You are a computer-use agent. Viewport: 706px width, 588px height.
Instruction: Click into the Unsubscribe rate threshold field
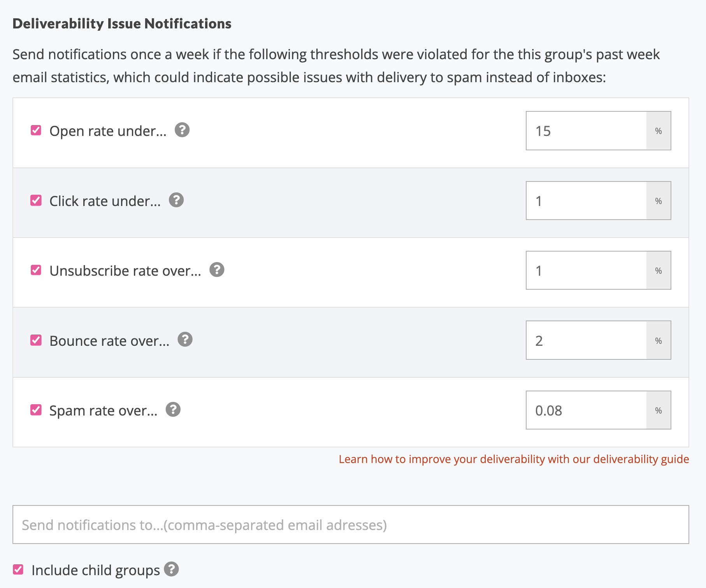[x=586, y=270]
